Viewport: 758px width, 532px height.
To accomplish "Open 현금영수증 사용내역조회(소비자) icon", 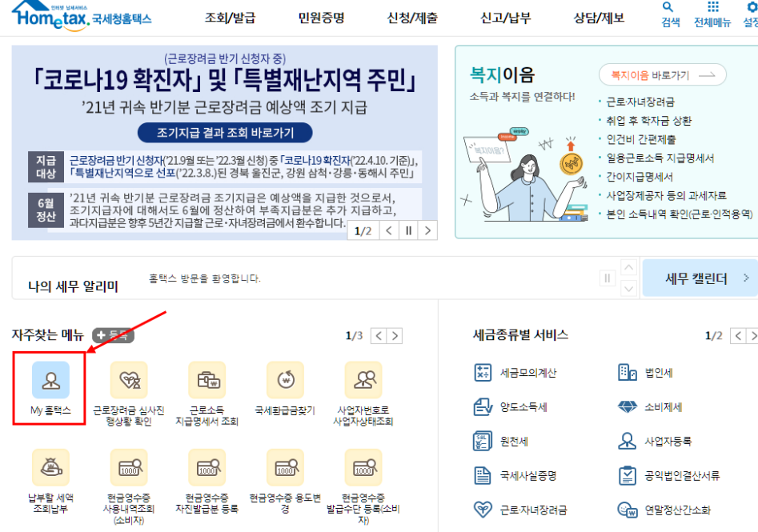I will click(x=129, y=467).
